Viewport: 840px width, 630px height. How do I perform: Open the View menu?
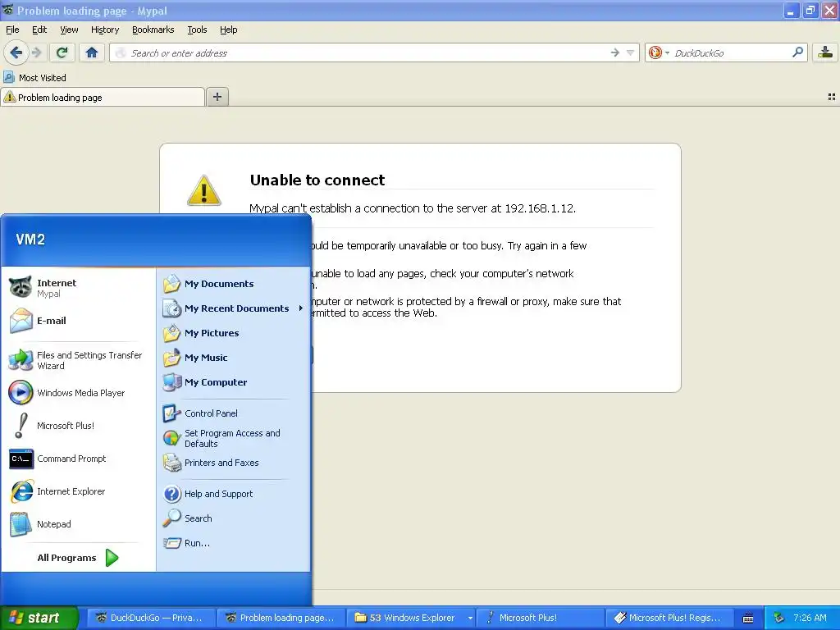pyautogui.click(x=69, y=30)
